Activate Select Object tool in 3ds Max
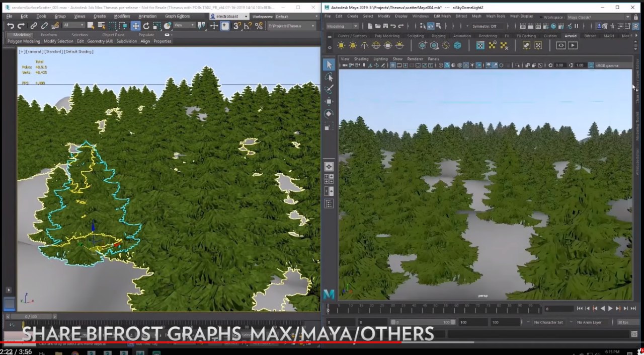The width and height of the screenshot is (644, 355). tap(92, 26)
